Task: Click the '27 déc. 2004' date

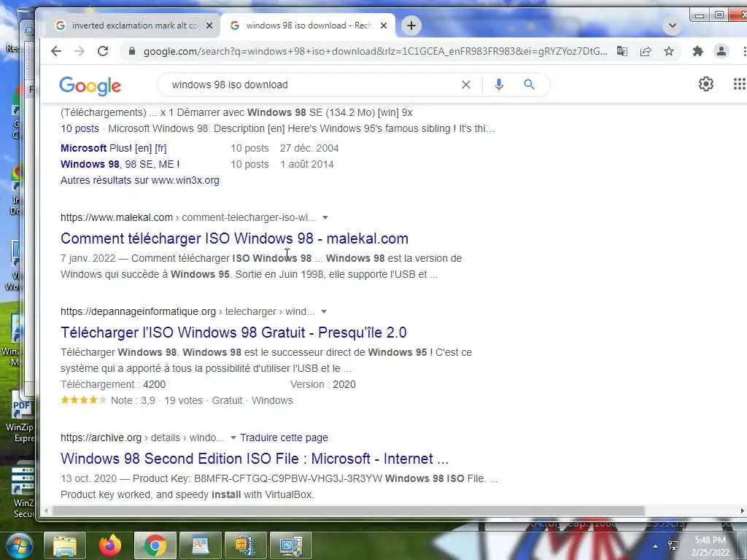Action: click(309, 148)
